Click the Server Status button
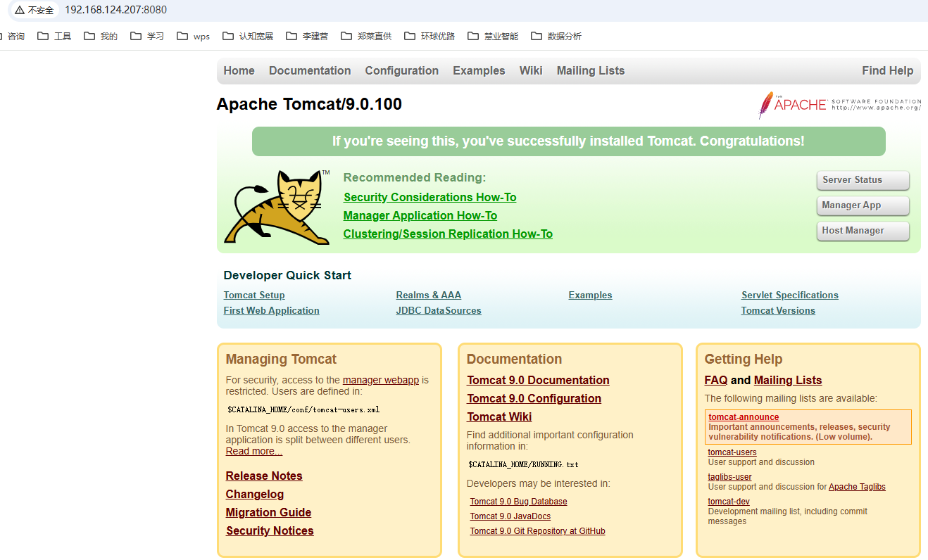The height and width of the screenshot is (560, 928). pos(863,180)
